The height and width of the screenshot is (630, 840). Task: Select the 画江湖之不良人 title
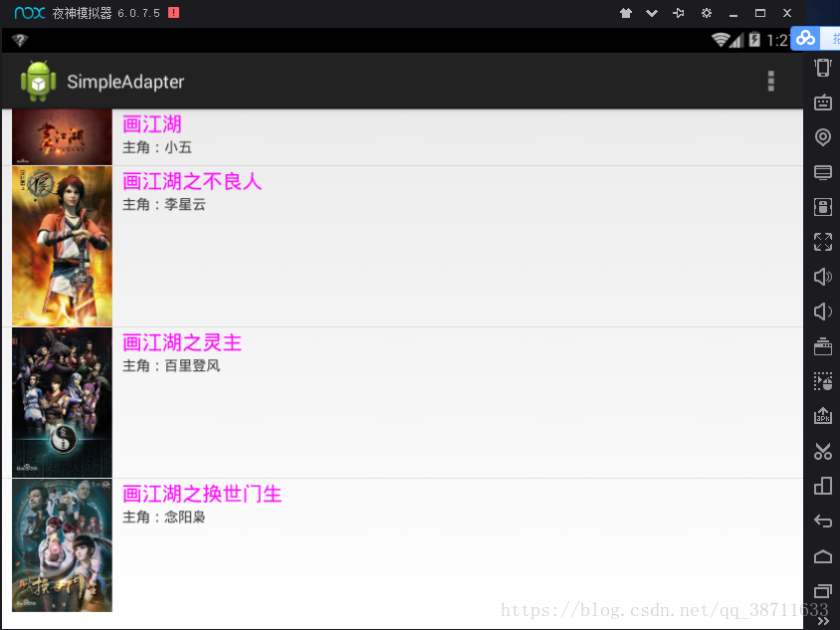(192, 181)
